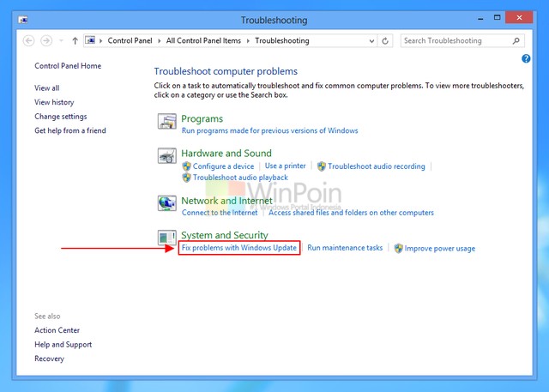Launch Troubleshoot audio playback
This screenshot has width=549, height=392.
click(240, 178)
